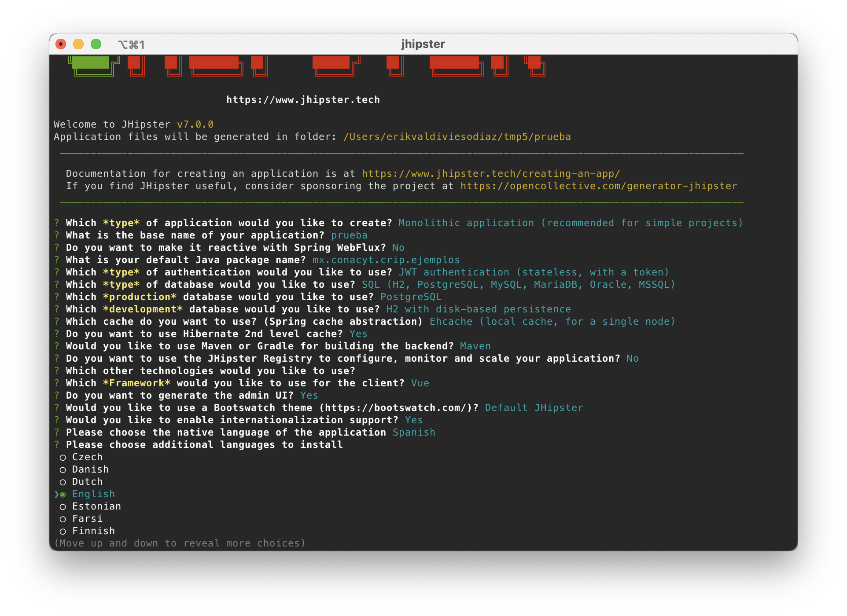
Task: Click the client framework answer Vue
Action: [x=420, y=383]
